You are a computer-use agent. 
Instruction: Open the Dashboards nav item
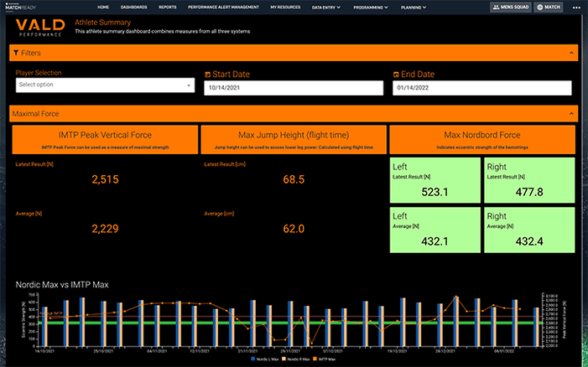(x=134, y=7)
